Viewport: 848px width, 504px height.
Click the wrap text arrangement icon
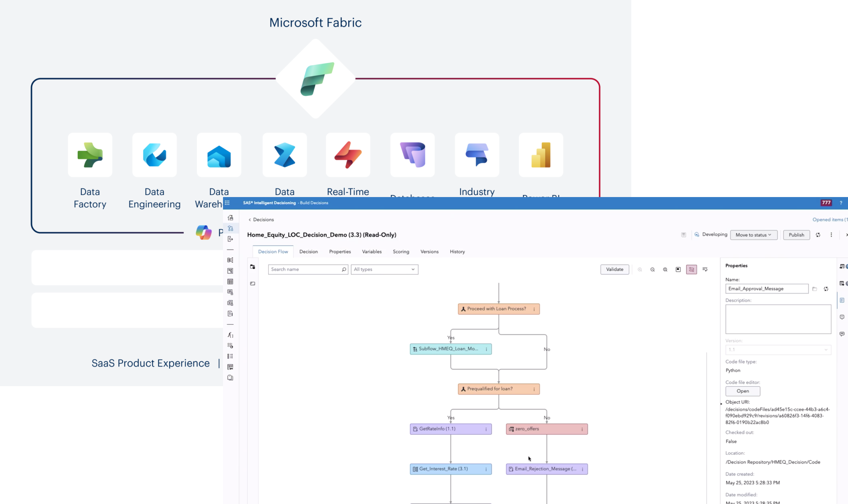(x=705, y=270)
